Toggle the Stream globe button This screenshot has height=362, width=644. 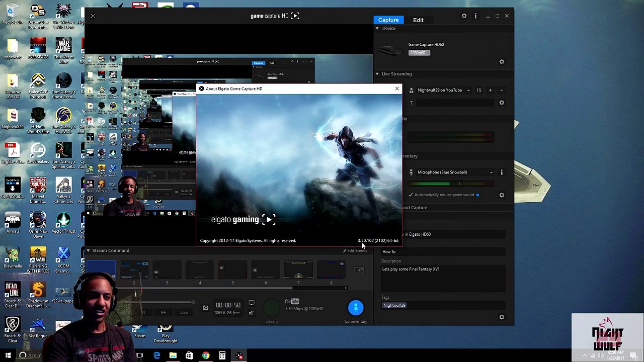[272, 308]
